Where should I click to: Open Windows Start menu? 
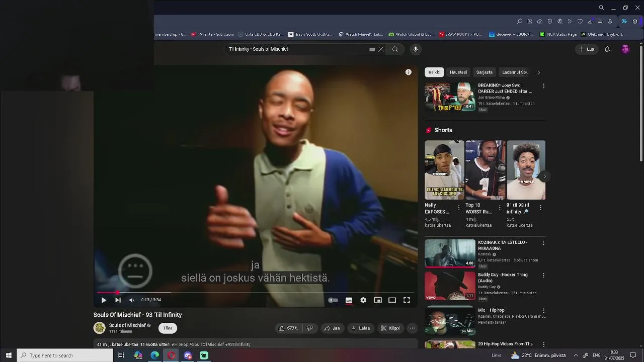pyautogui.click(x=9, y=355)
